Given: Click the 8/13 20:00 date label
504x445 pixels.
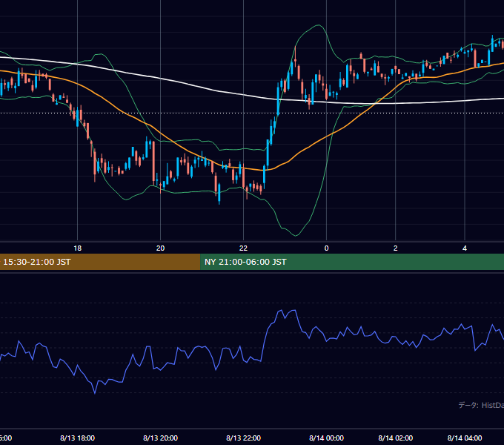Looking at the screenshot, I should click(x=160, y=438).
